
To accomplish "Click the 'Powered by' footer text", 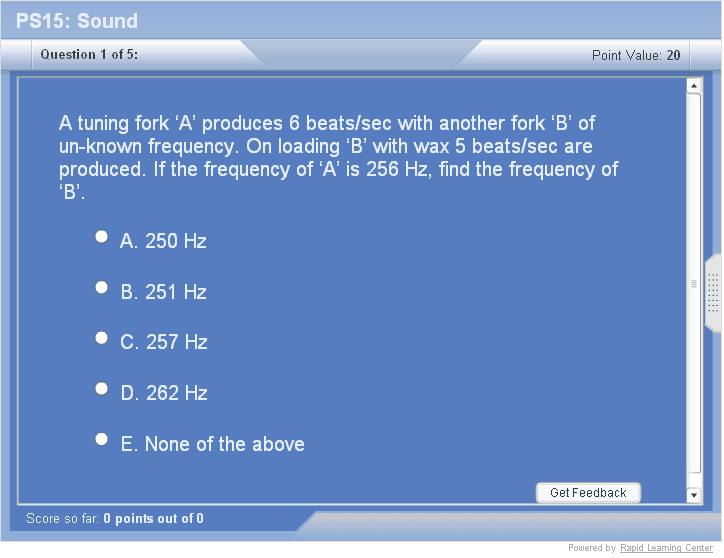I will point(592,548).
